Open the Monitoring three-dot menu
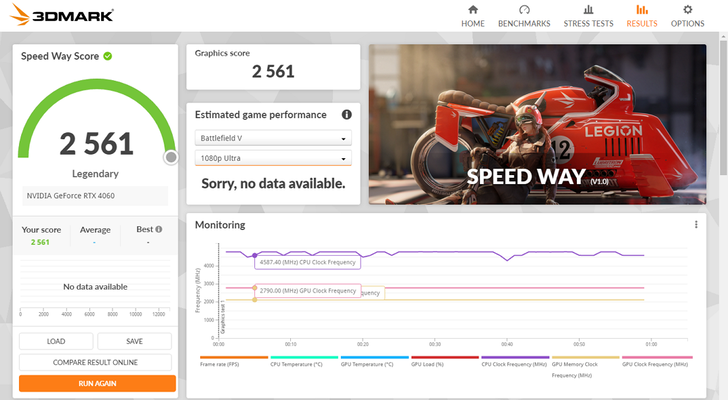Screen dimensions: 728x400 click(x=696, y=225)
